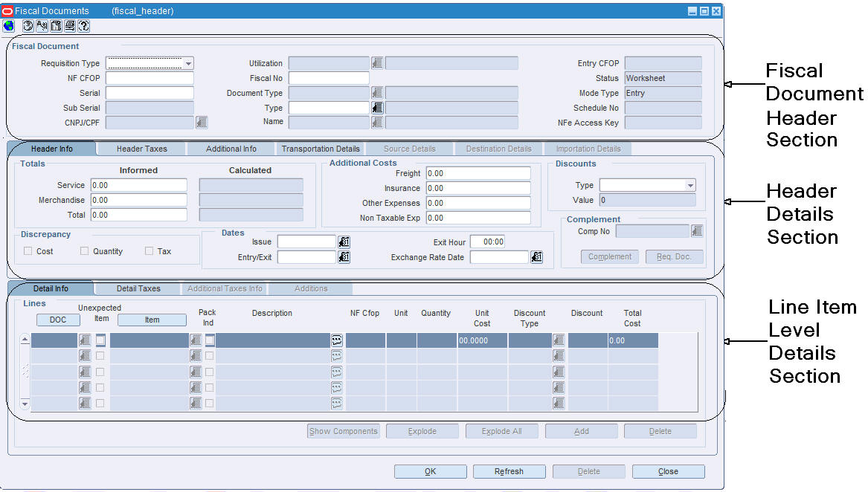Viewport: 868px width, 492px height.
Task: Toggle Pack Ind checkbox in second line
Action: pos(209,356)
